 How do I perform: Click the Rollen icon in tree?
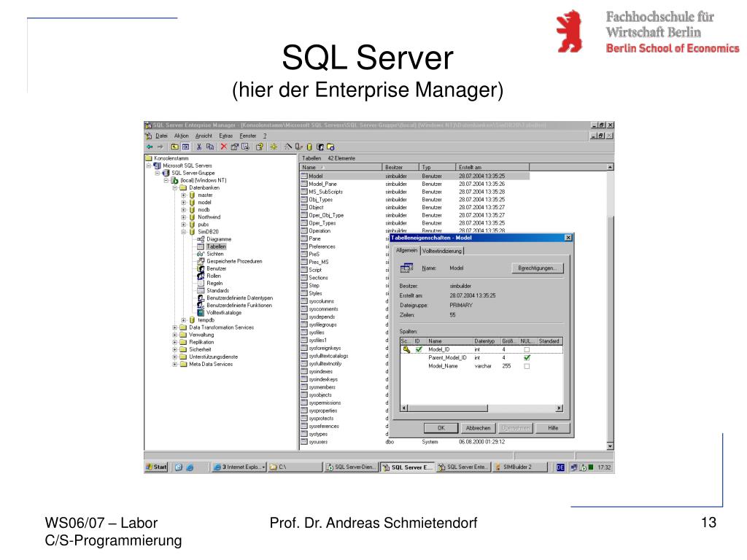coord(201,276)
